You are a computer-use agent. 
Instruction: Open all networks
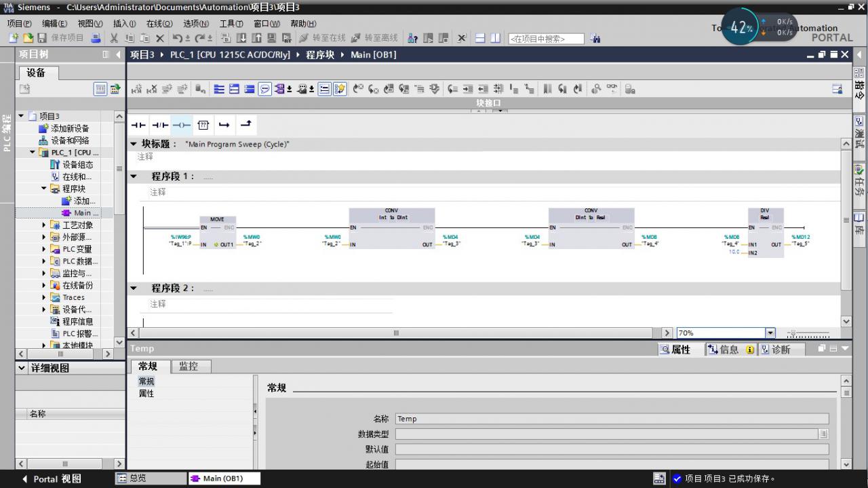[x=234, y=89]
